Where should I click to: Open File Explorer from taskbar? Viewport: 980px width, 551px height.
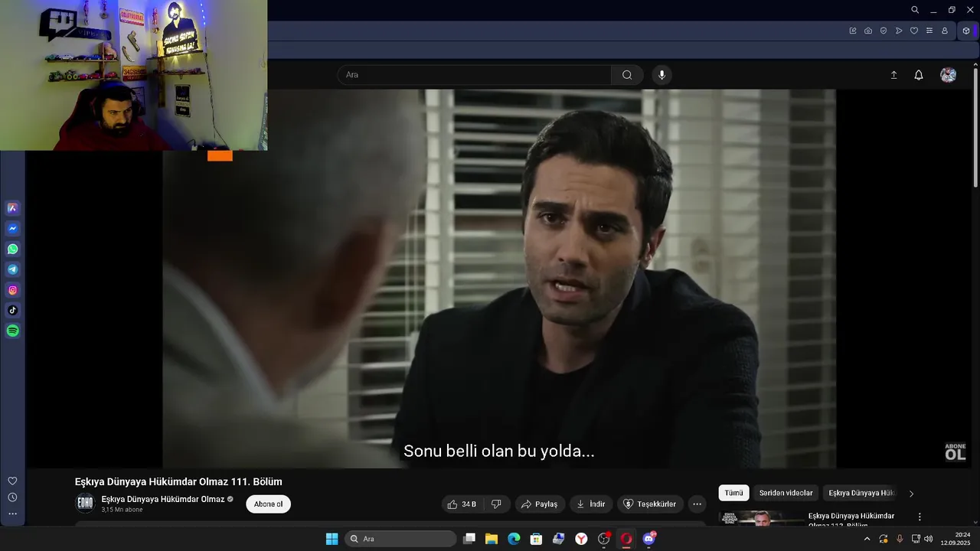point(492,539)
